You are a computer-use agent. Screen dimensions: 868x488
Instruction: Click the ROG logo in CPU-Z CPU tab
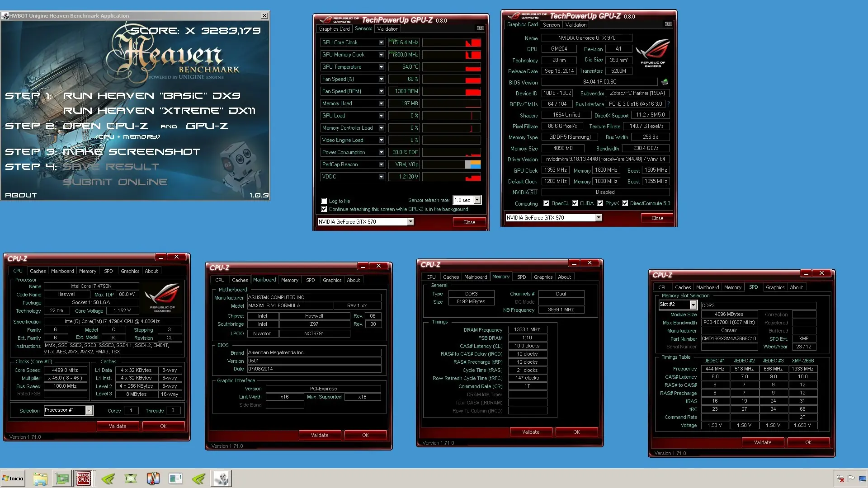(x=162, y=297)
